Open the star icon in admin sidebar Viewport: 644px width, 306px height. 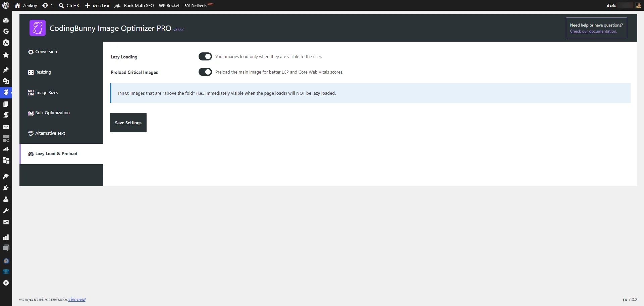[6, 55]
